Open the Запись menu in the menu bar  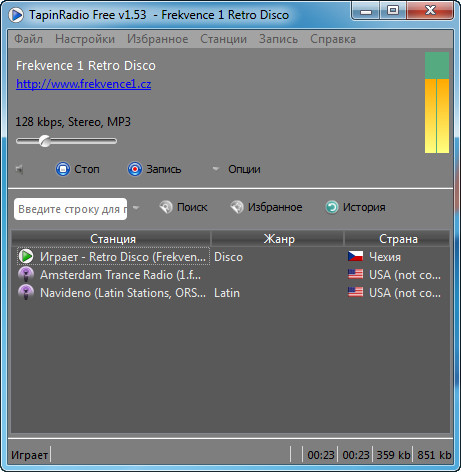tap(278, 39)
